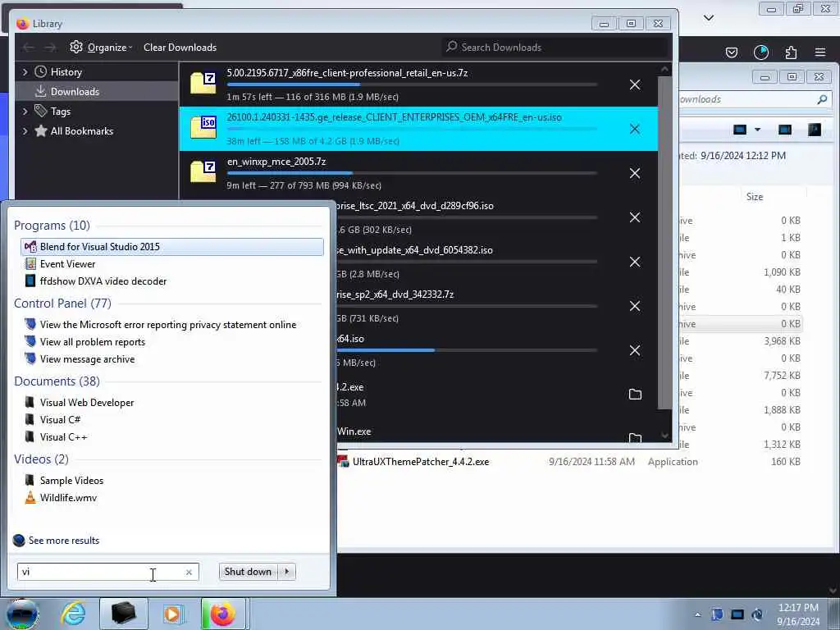The width and height of the screenshot is (840, 630).
Task: Cancel the en_winxp_mce_2005.7z download
Action: 635,173
